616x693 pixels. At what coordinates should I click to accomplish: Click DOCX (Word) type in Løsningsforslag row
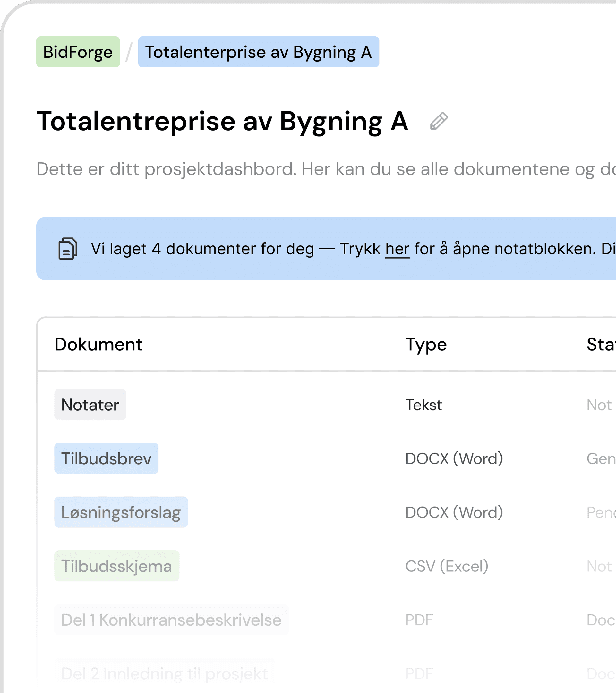pos(454,512)
